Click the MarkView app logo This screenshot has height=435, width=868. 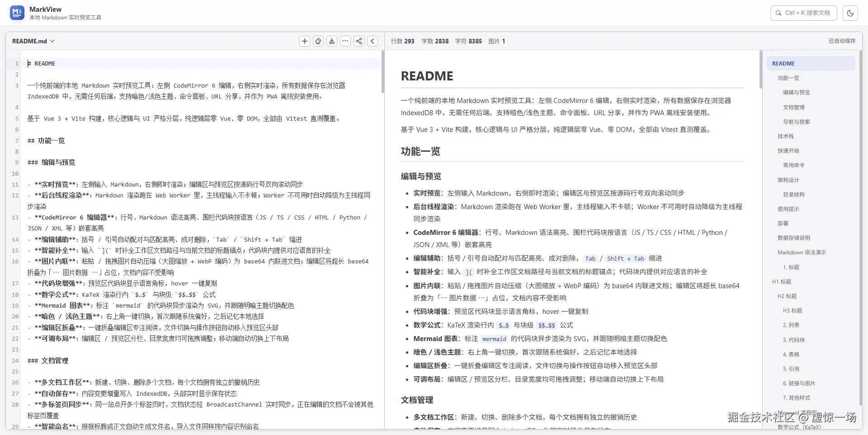pos(17,13)
